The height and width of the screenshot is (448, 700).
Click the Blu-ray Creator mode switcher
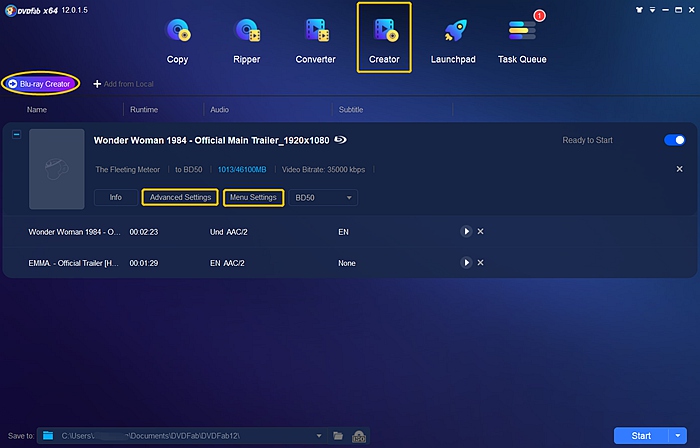pyautogui.click(x=40, y=83)
